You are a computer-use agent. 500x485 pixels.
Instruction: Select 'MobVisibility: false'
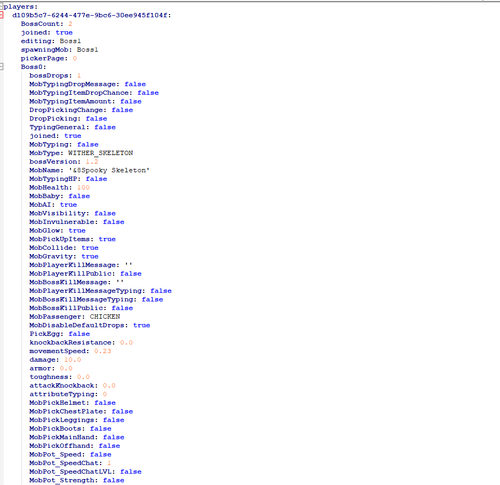72,213
